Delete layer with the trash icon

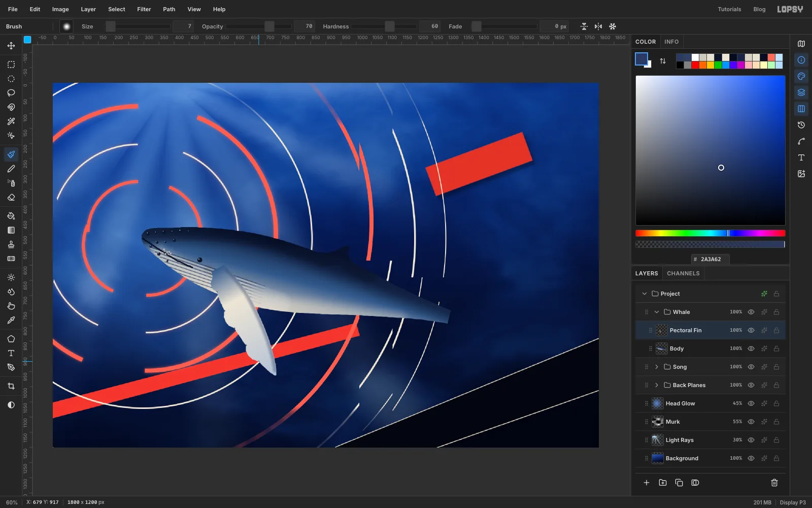[x=774, y=483]
